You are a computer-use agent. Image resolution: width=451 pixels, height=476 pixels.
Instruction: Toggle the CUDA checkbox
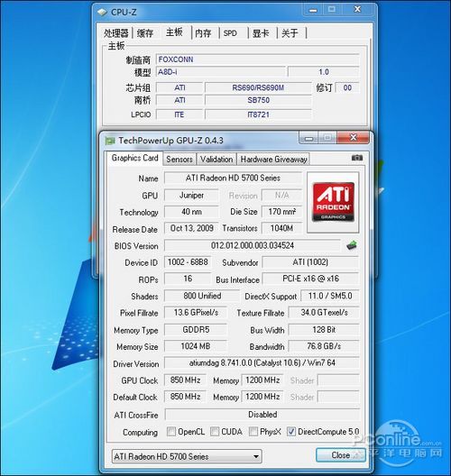coord(215,431)
